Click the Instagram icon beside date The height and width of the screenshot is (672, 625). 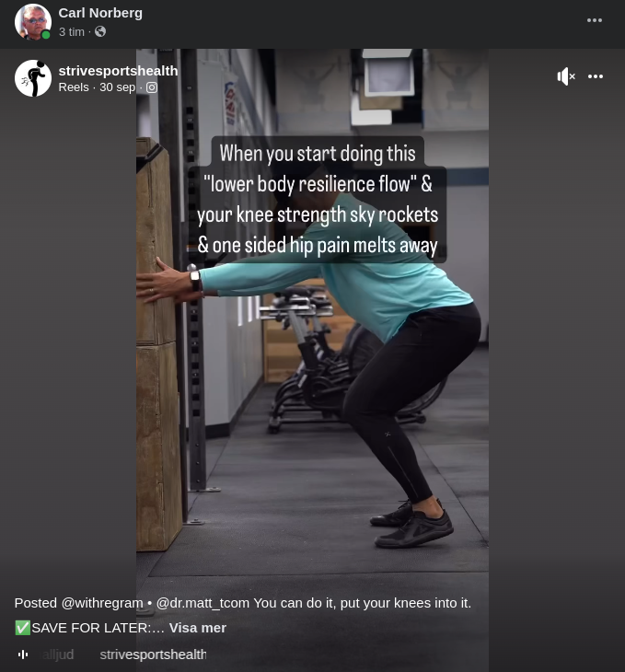pos(152,87)
